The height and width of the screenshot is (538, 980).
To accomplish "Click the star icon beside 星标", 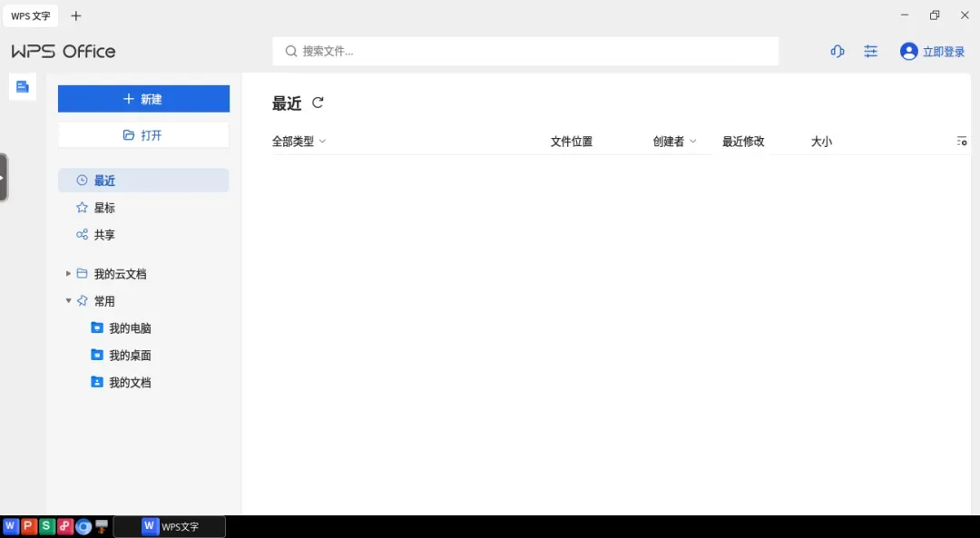I will pos(82,208).
